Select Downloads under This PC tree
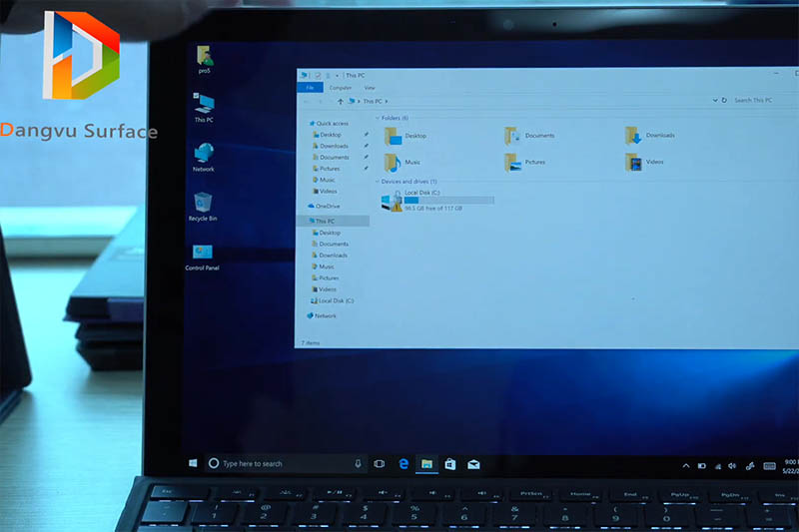The image size is (799, 532). 330,256
